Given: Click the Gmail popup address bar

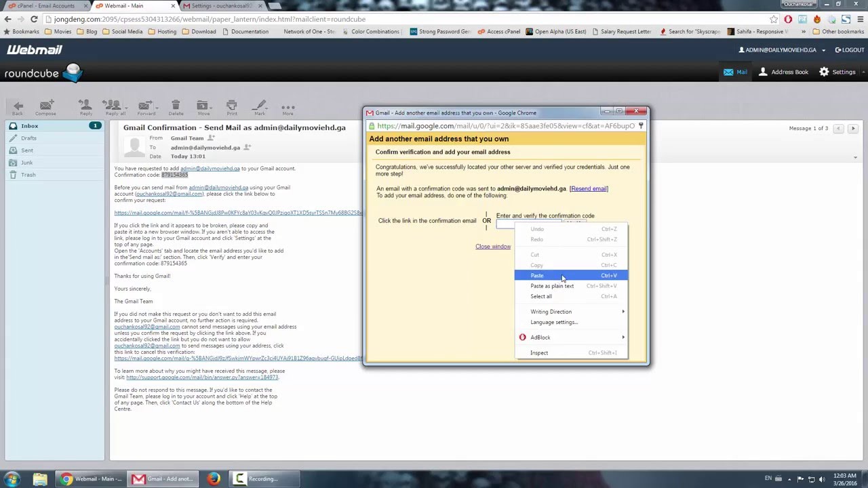Looking at the screenshot, I should click(505, 125).
